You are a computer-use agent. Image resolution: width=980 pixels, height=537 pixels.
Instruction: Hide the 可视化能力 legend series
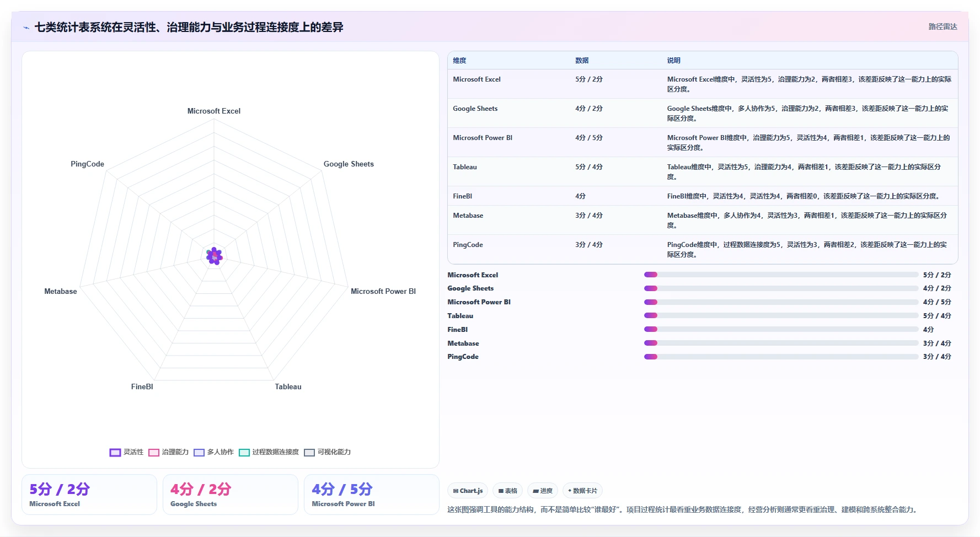(x=327, y=452)
